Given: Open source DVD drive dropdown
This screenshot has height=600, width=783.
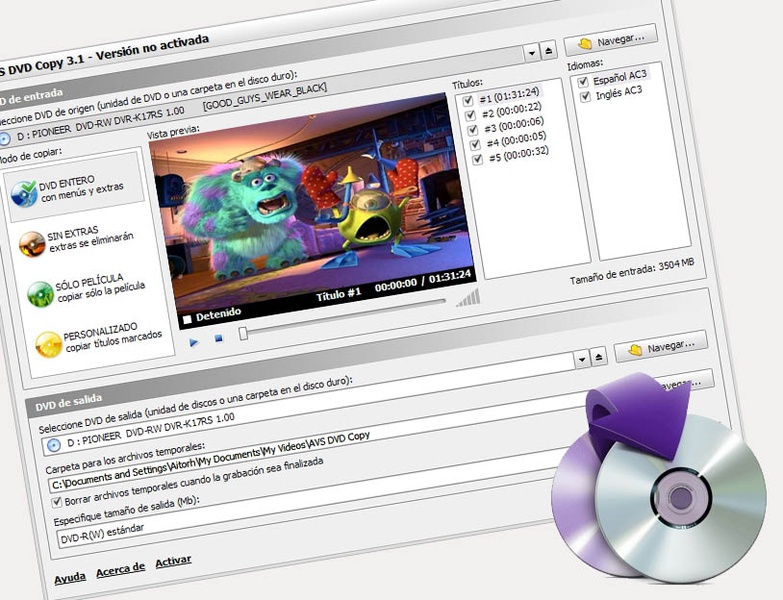Looking at the screenshot, I should pos(532,52).
